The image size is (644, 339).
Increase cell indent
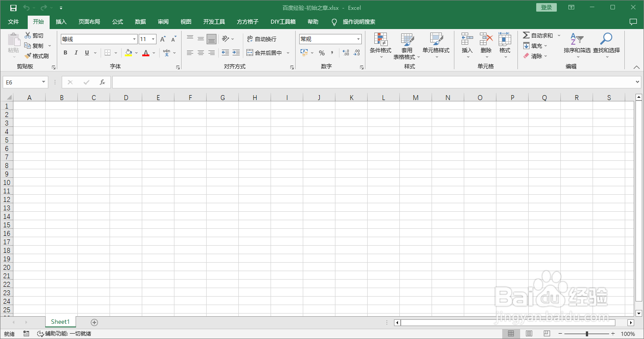236,53
